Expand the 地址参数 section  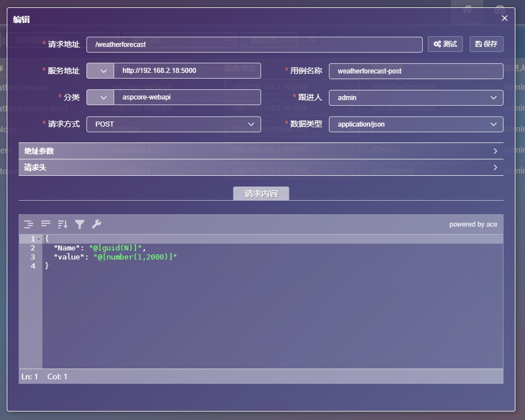261,151
